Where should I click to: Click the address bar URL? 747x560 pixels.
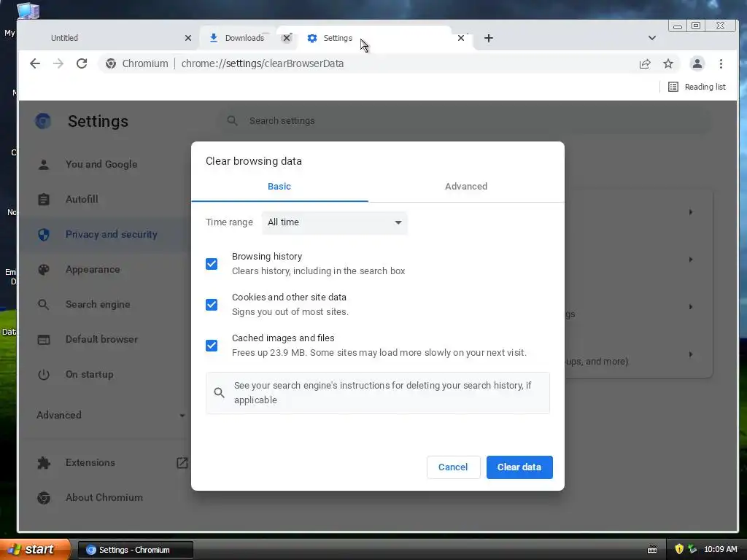point(263,63)
